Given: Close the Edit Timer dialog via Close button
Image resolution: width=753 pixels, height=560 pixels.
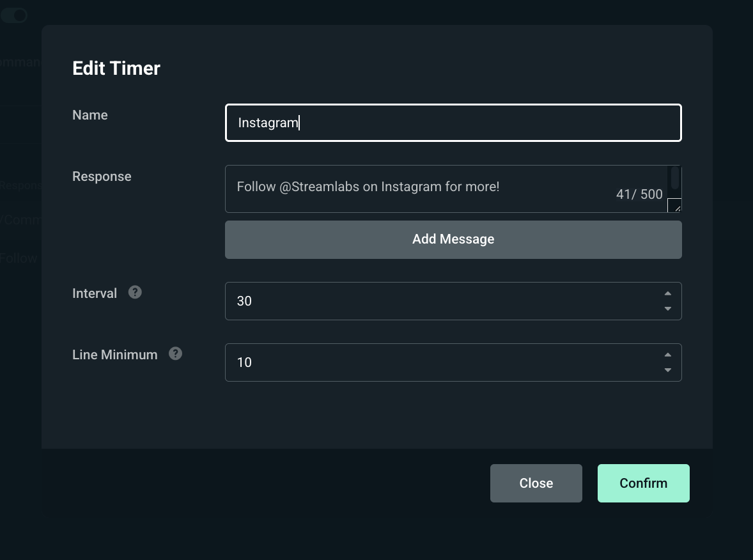Looking at the screenshot, I should point(536,483).
